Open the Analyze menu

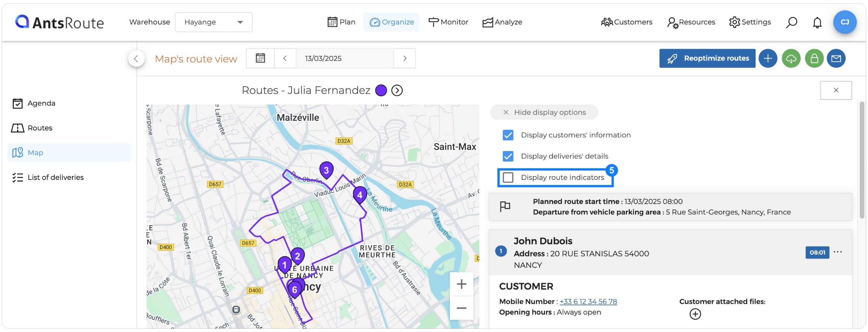502,22
